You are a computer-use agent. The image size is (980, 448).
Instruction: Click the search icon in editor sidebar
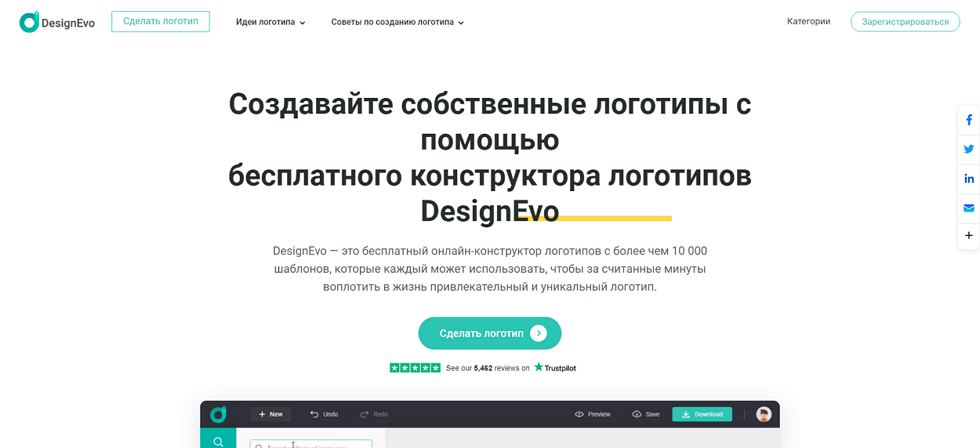pos(218,441)
